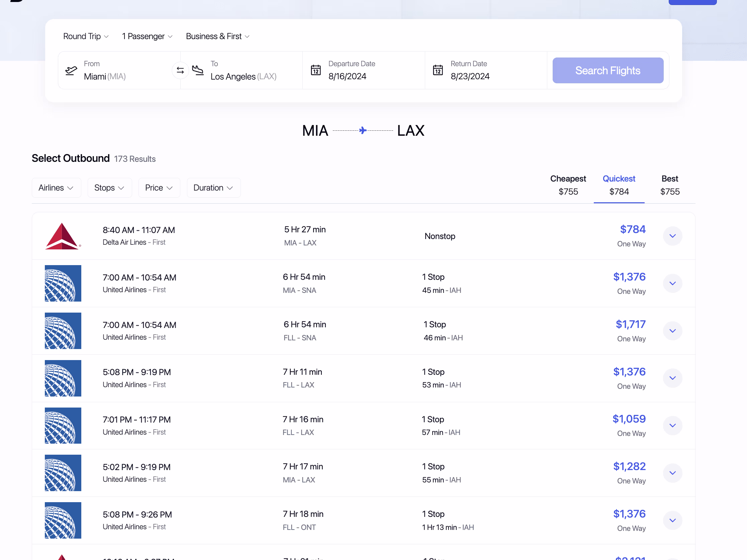Click the departure airplane takeoff icon
This screenshot has width=747, height=560.
[x=71, y=70]
